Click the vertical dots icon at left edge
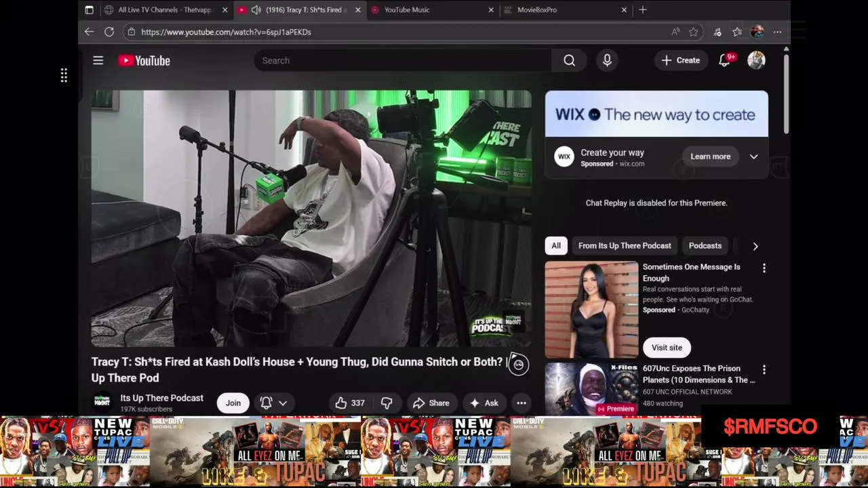The image size is (868, 488). coord(64,75)
